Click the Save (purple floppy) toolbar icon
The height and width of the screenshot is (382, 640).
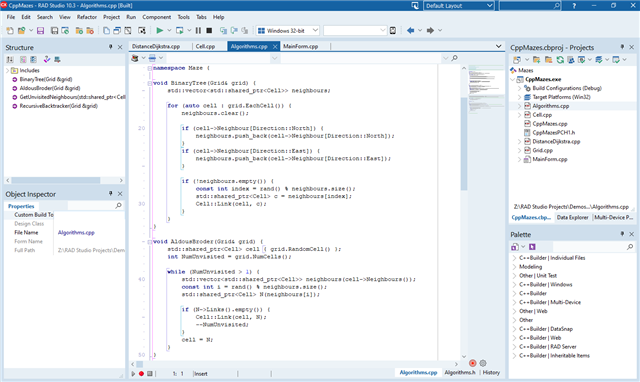coord(40,30)
